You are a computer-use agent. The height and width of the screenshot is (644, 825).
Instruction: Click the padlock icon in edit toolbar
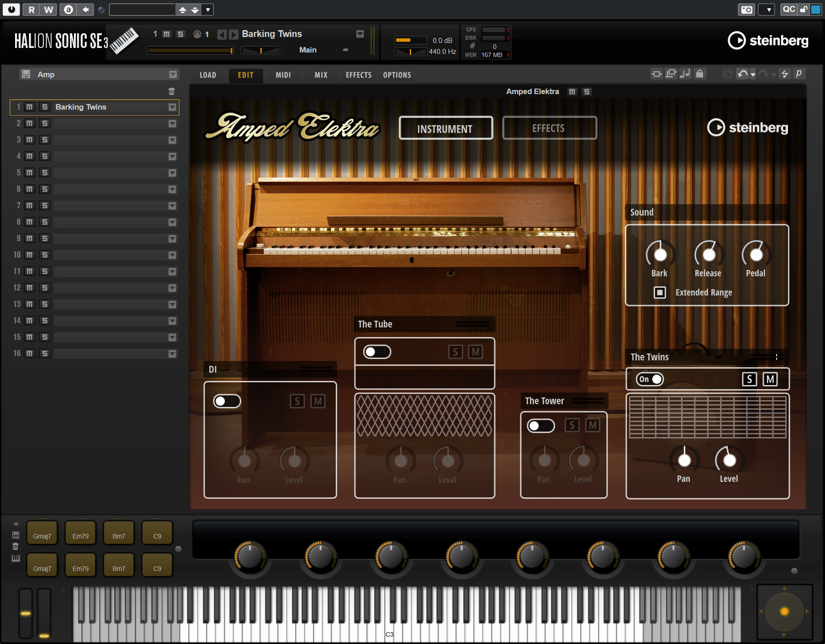699,74
